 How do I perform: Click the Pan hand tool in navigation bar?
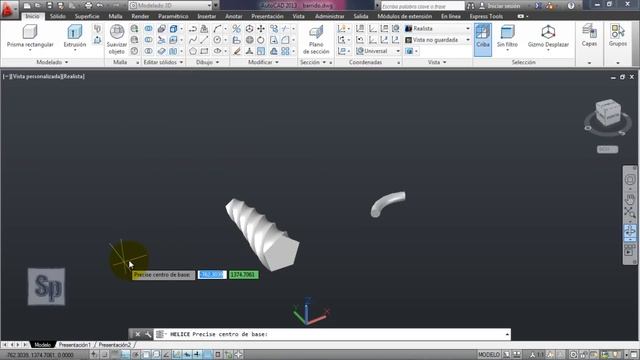[630, 199]
